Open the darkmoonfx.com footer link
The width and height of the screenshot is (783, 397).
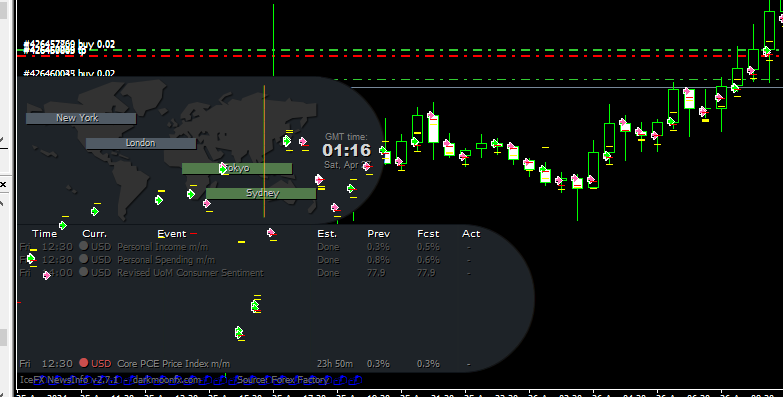click(x=167, y=380)
